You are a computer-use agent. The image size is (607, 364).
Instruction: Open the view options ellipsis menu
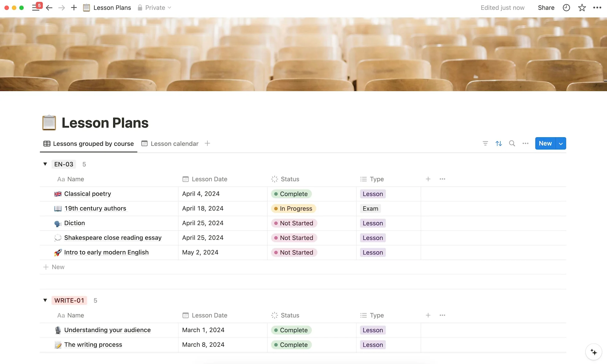pyautogui.click(x=525, y=143)
